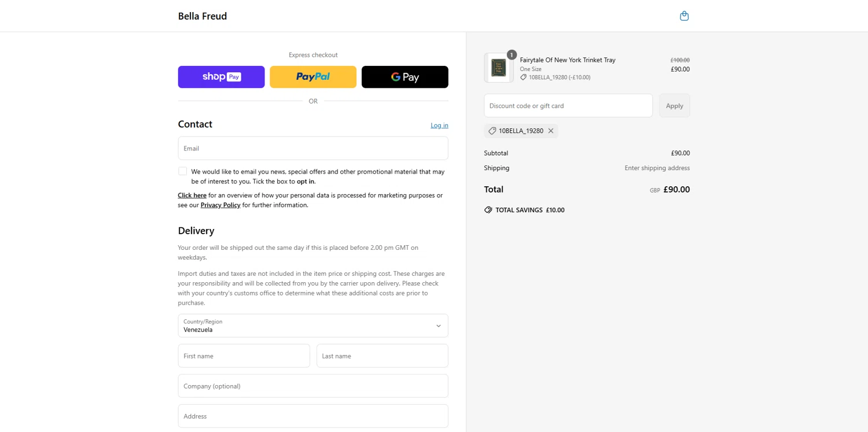Select the First name field

click(244, 356)
